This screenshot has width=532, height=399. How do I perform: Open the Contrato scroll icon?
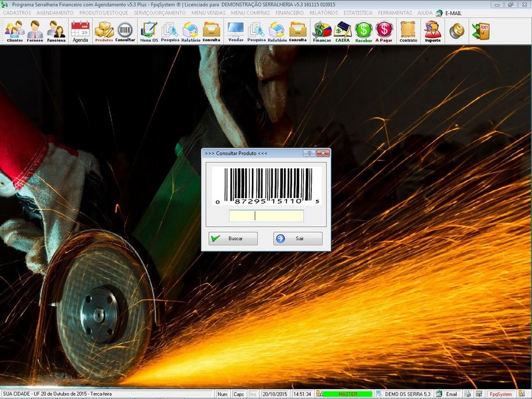pyautogui.click(x=408, y=31)
